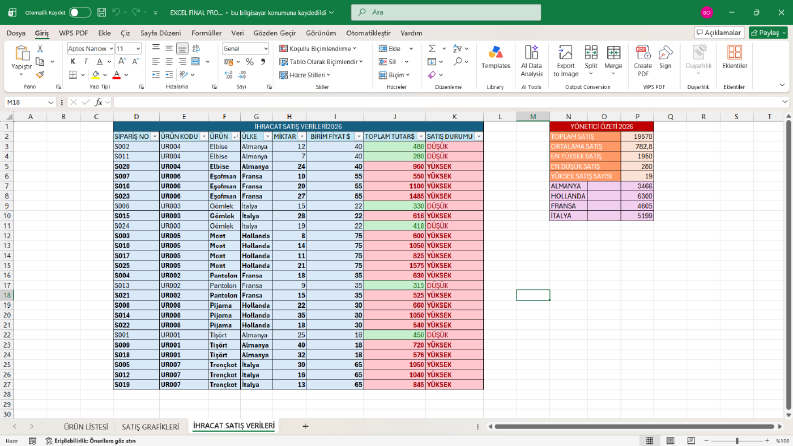Click the Sort and Filter icon
793x446 pixels.
coord(458,49)
